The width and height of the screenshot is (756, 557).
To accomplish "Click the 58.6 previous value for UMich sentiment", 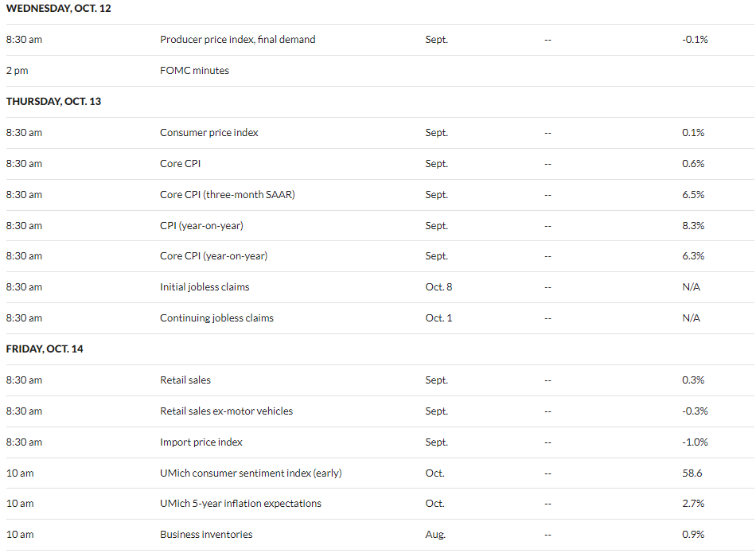I will click(692, 473).
